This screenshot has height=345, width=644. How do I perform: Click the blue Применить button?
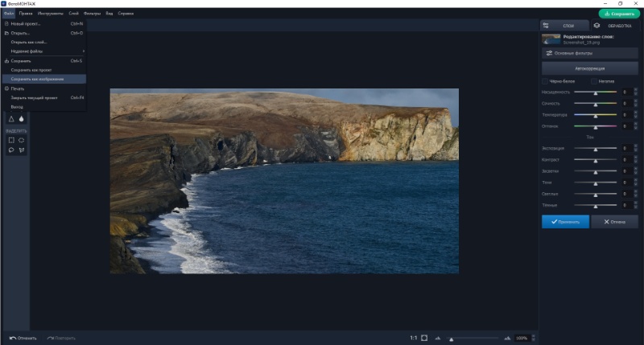coord(565,221)
